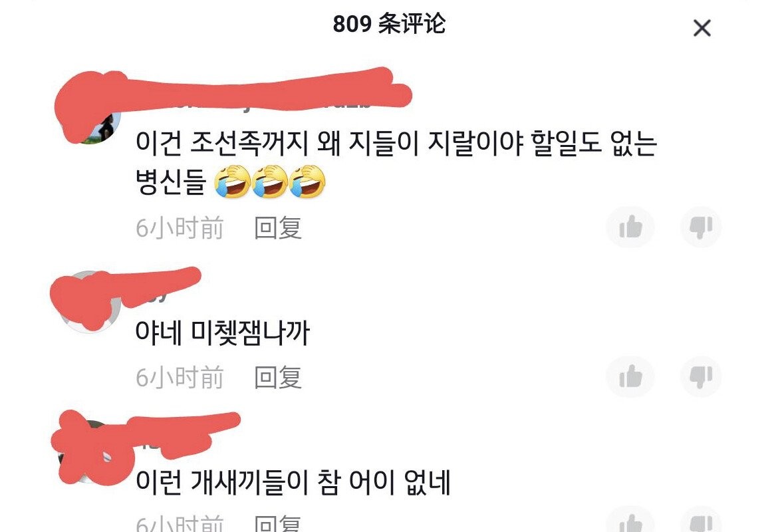Like the first comment with laughing emojis
The height and width of the screenshot is (532, 778).
point(630,227)
